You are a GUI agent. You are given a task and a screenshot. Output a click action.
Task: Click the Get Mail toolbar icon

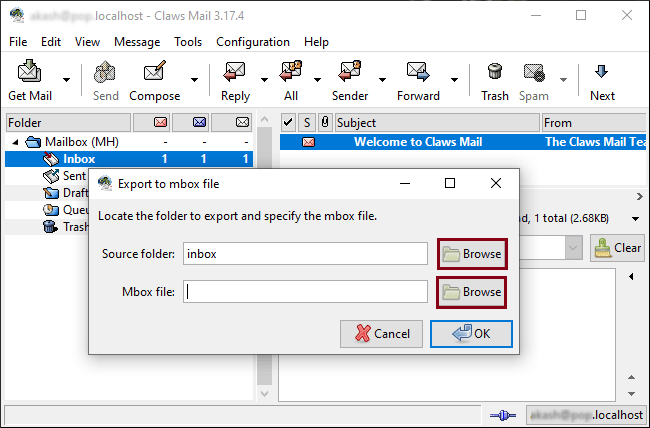click(29, 81)
